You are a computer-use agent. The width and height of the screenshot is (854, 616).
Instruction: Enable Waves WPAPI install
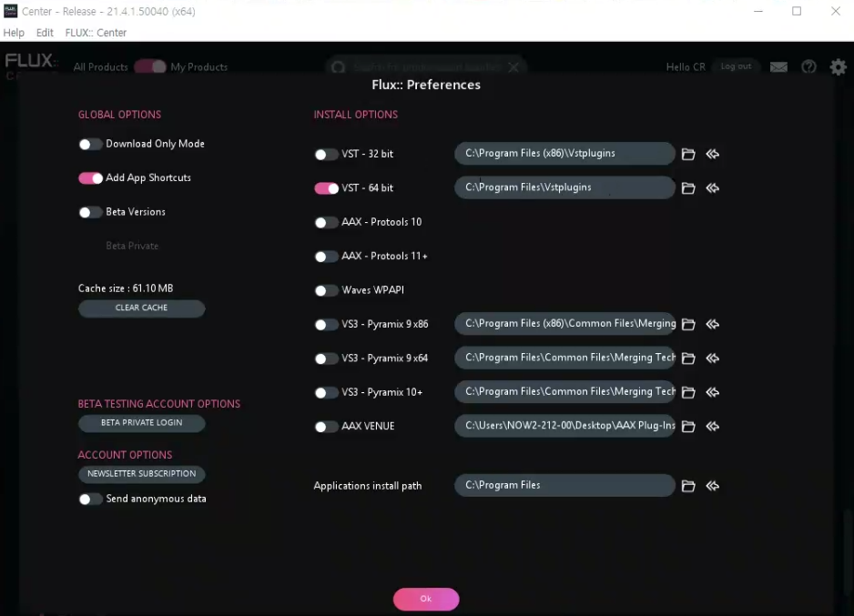coord(326,290)
